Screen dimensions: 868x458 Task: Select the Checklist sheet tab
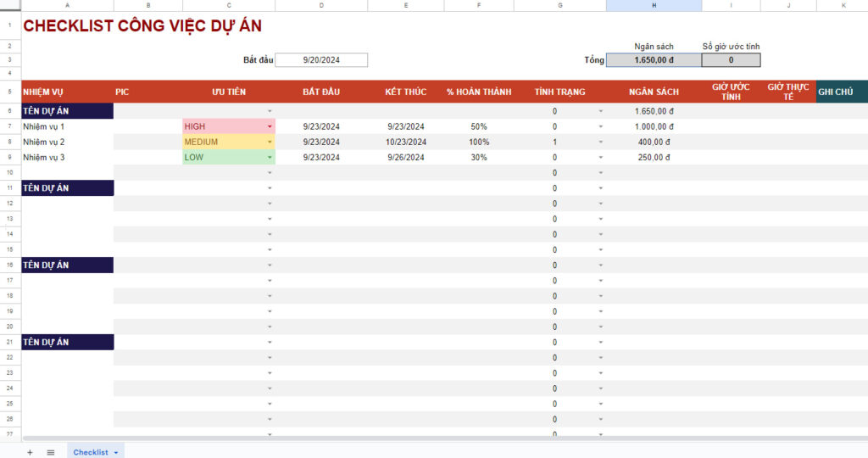click(x=90, y=452)
